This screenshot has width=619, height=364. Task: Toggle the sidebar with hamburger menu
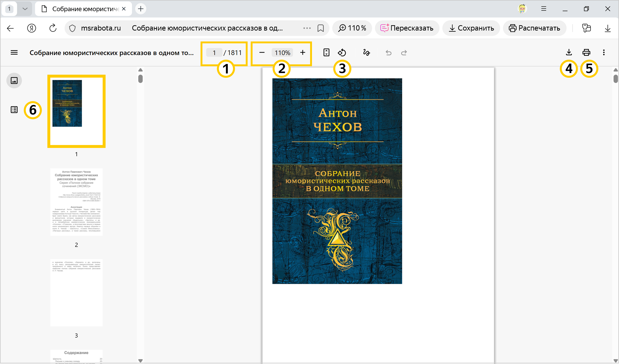(x=14, y=53)
